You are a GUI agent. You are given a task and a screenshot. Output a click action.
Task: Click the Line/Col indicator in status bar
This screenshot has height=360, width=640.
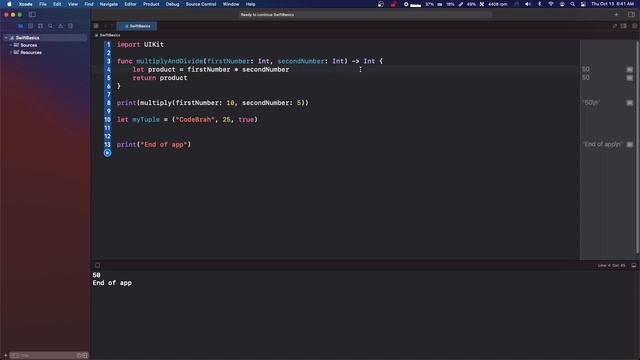[611, 265]
